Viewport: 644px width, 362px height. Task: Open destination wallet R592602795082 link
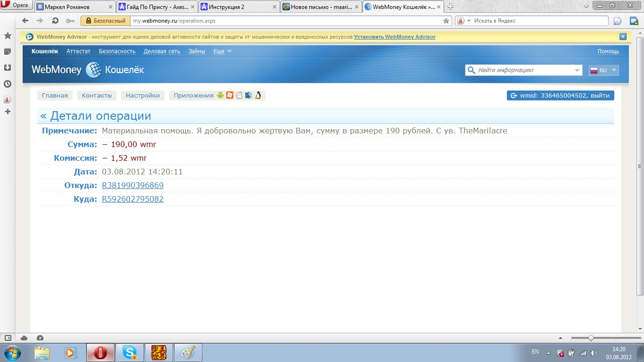pos(132,199)
